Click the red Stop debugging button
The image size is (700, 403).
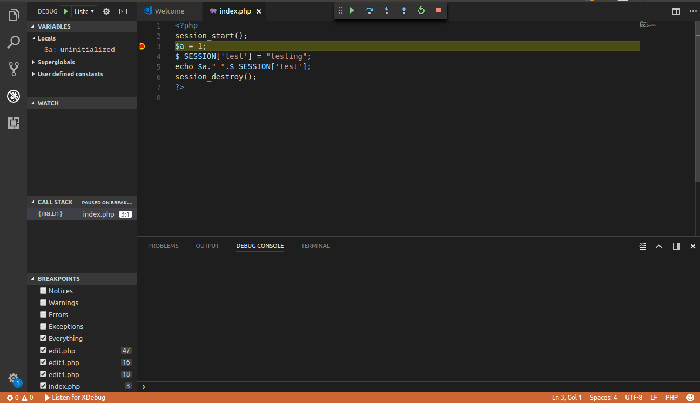438,10
